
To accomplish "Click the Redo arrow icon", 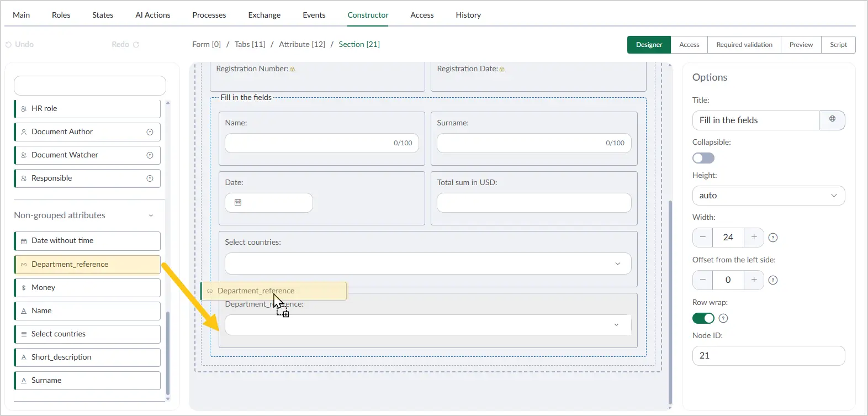I will point(136,45).
